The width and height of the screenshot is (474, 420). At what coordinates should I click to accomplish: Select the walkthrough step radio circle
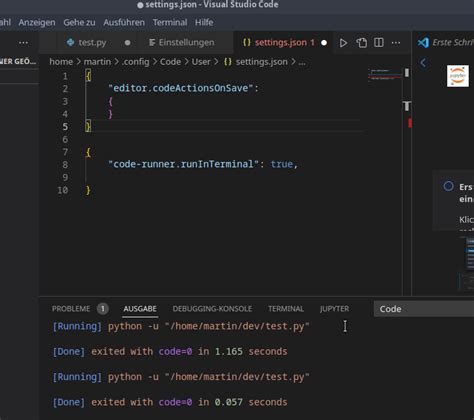tap(448, 186)
